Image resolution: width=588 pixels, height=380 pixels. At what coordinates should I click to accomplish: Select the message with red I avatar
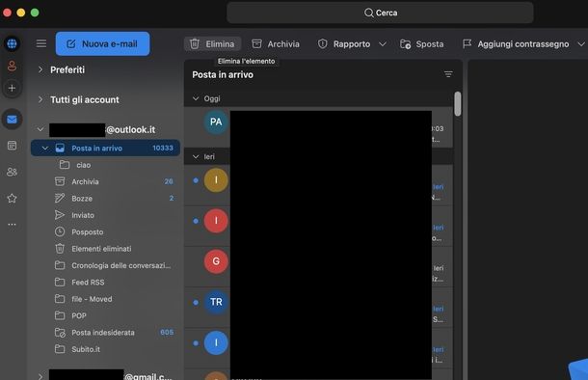pyautogui.click(x=318, y=227)
